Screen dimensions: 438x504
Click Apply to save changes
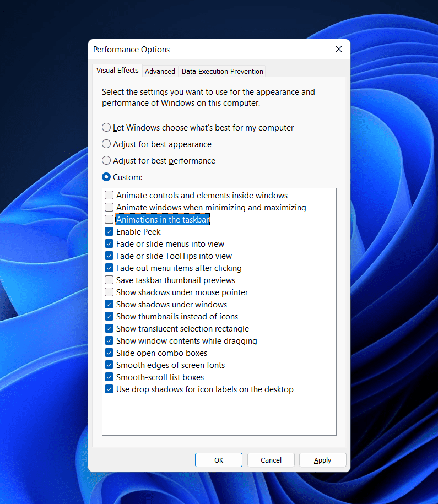coord(322,460)
